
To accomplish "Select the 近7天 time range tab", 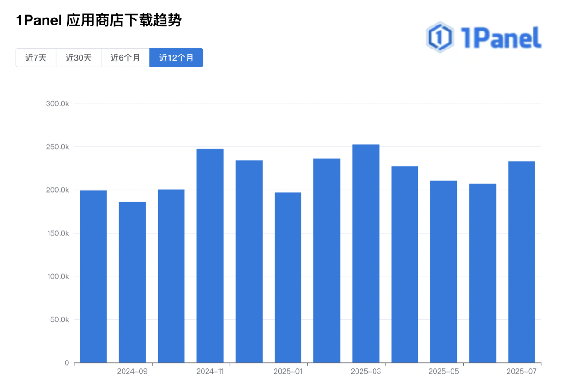I will [x=36, y=58].
